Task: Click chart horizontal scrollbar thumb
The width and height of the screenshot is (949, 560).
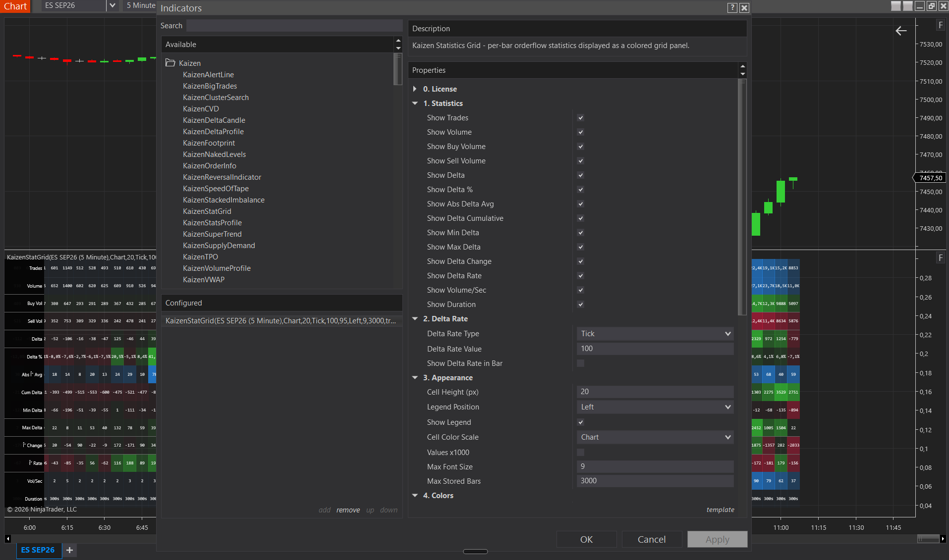Action: pos(928,539)
